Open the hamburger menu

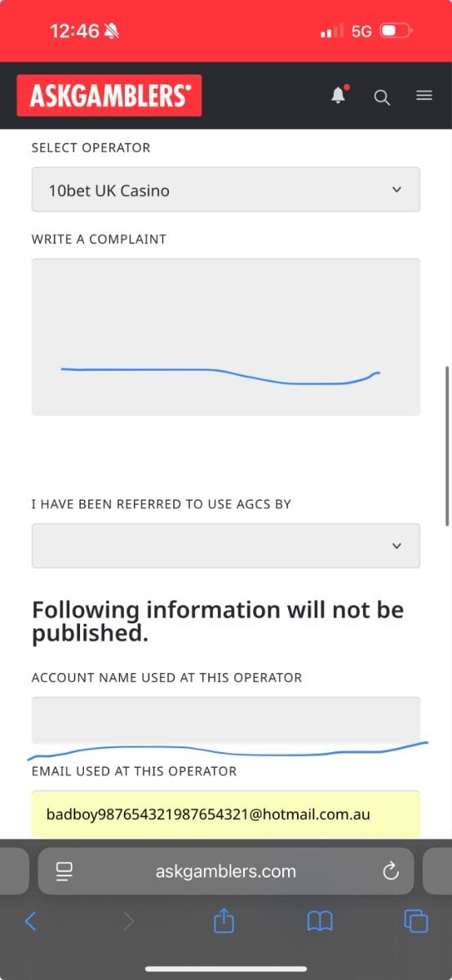tap(424, 96)
